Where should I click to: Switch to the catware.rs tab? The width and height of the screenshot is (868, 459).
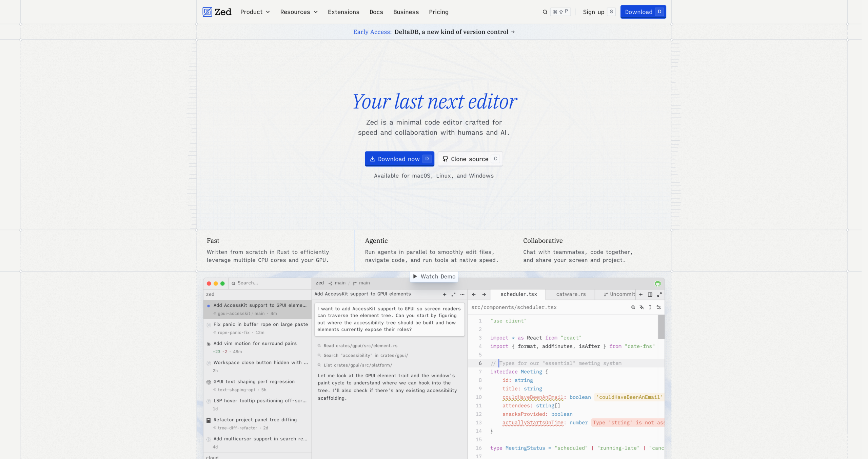pos(571,294)
